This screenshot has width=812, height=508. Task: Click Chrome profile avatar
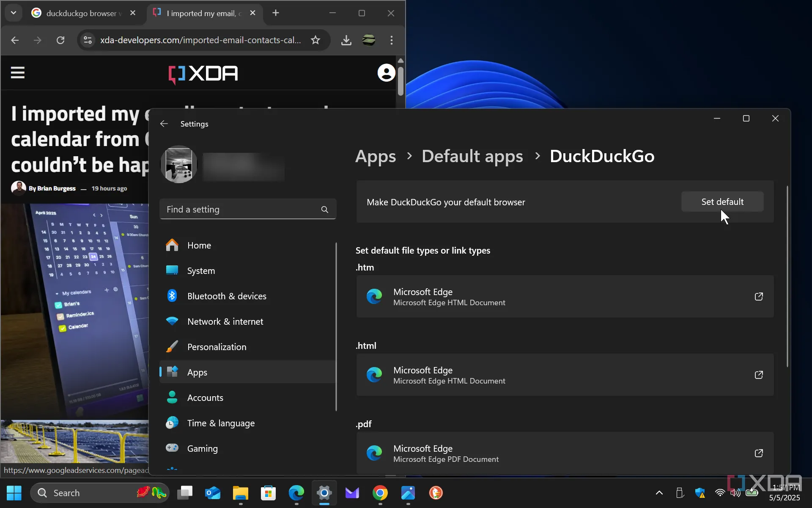click(369, 40)
